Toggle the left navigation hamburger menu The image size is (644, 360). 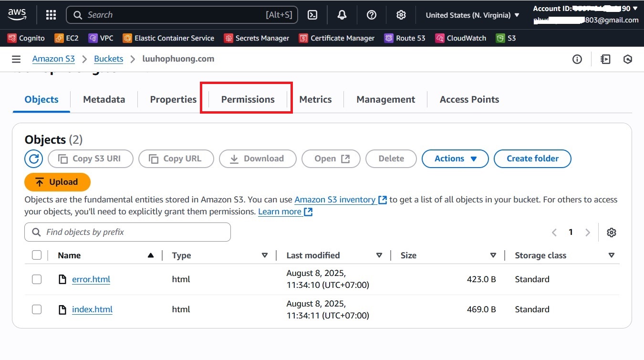[16, 59]
